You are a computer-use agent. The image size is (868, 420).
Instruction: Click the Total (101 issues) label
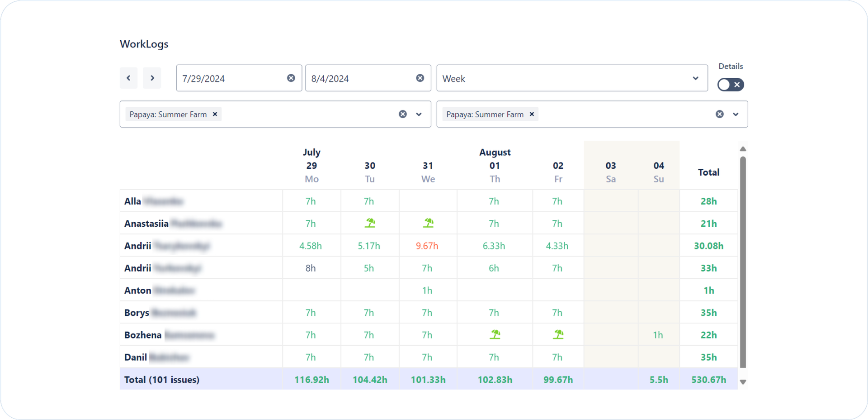pyautogui.click(x=162, y=380)
